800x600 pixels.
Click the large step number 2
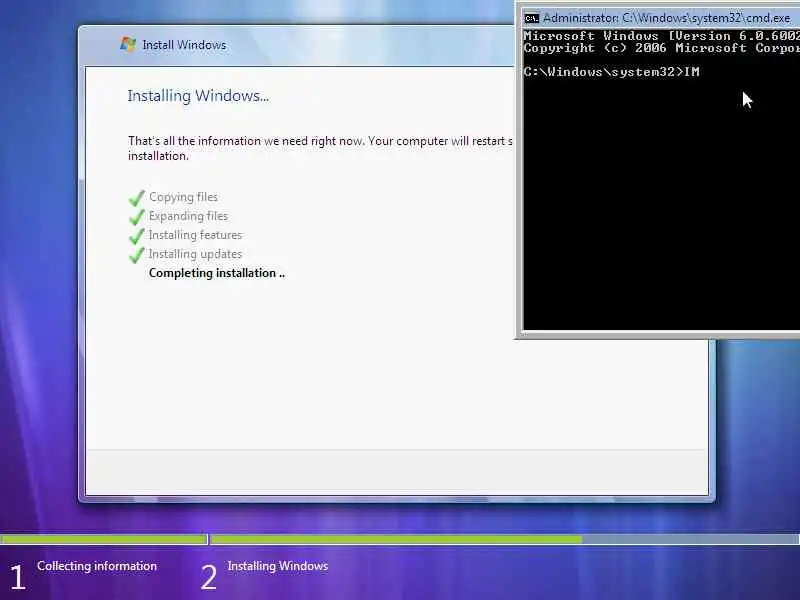[x=208, y=577]
